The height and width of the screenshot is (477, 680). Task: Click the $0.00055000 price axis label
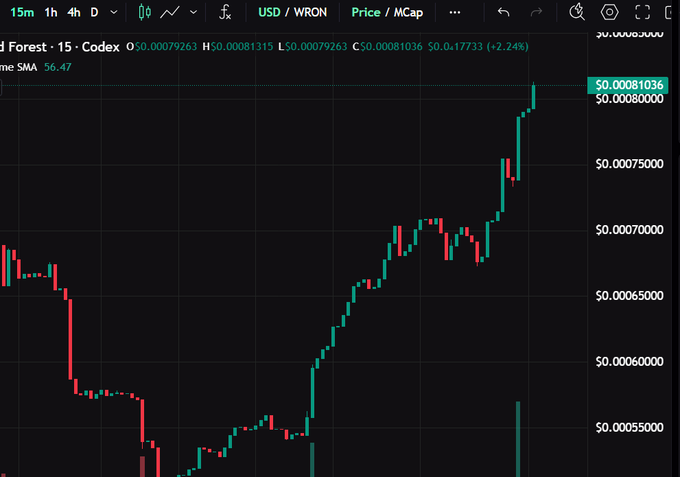[629, 428]
